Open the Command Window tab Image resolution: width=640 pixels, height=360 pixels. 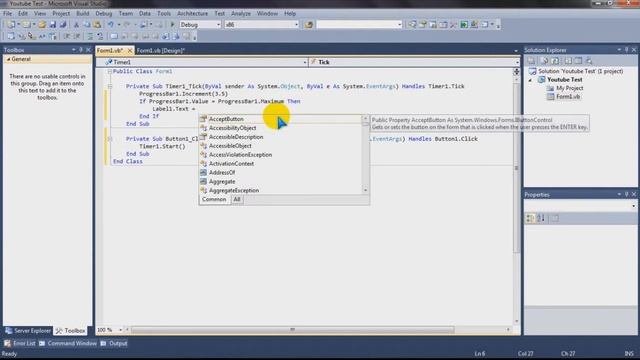(68, 343)
